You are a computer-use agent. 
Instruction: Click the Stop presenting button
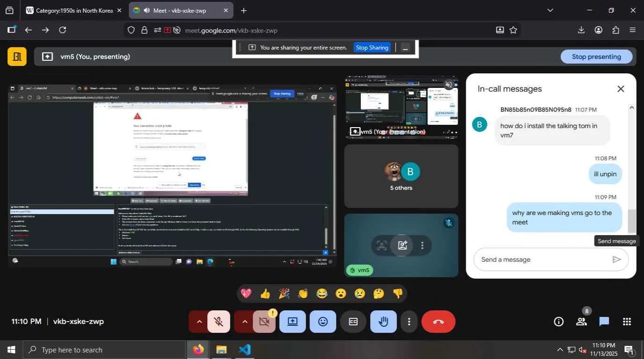pyautogui.click(x=596, y=57)
